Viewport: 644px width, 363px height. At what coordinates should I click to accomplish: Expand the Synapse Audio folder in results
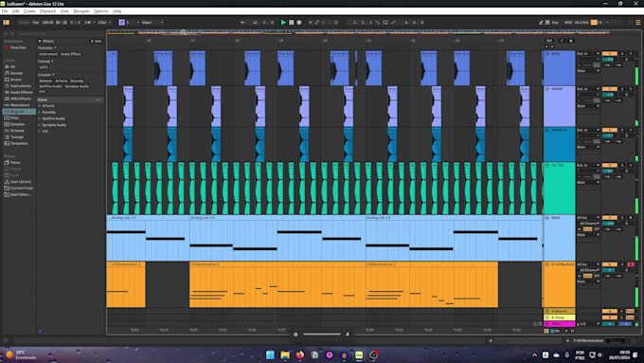(40, 124)
